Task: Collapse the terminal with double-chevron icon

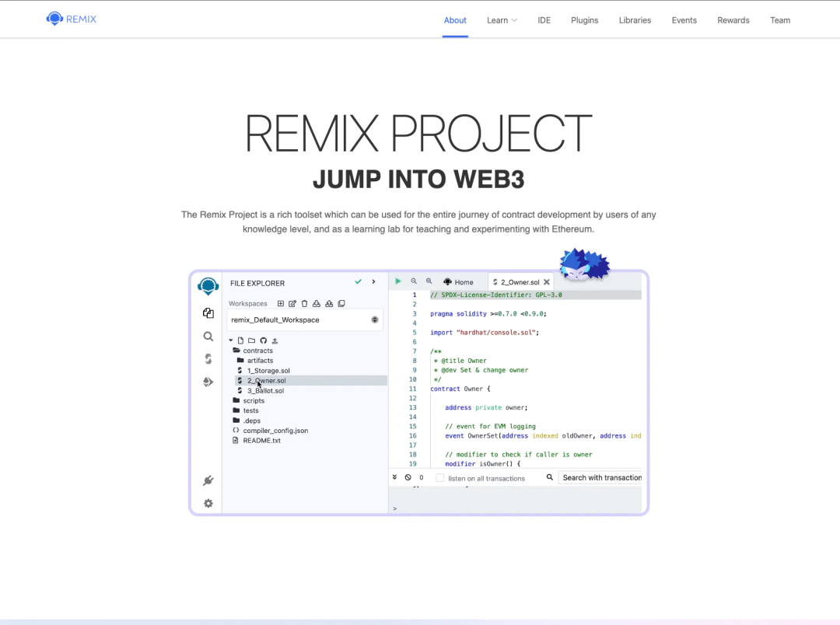Action: point(395,477)
